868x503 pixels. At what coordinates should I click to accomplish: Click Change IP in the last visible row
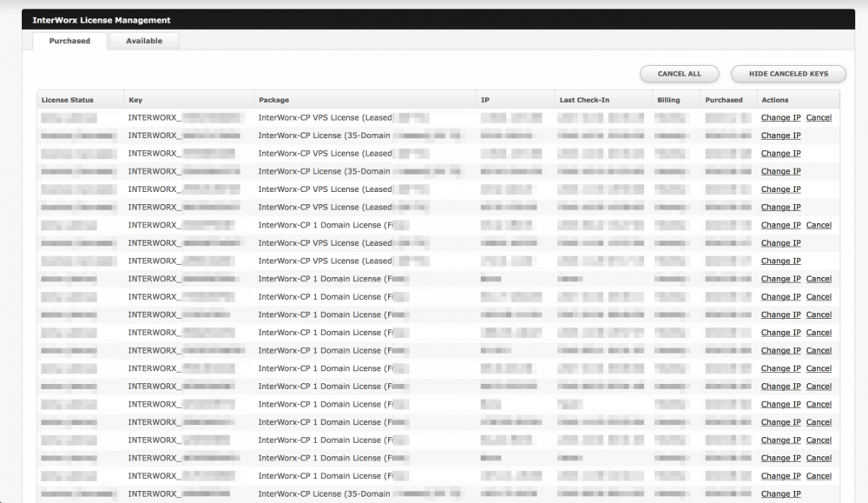[x=780, y=493]
